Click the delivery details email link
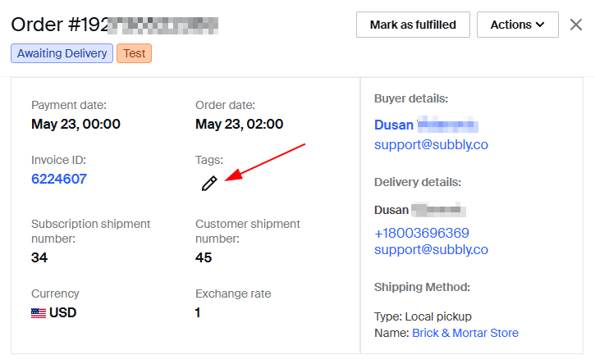The height and width of the screenshot is (364, 595). pyautogui.click(x=431, y=249)
